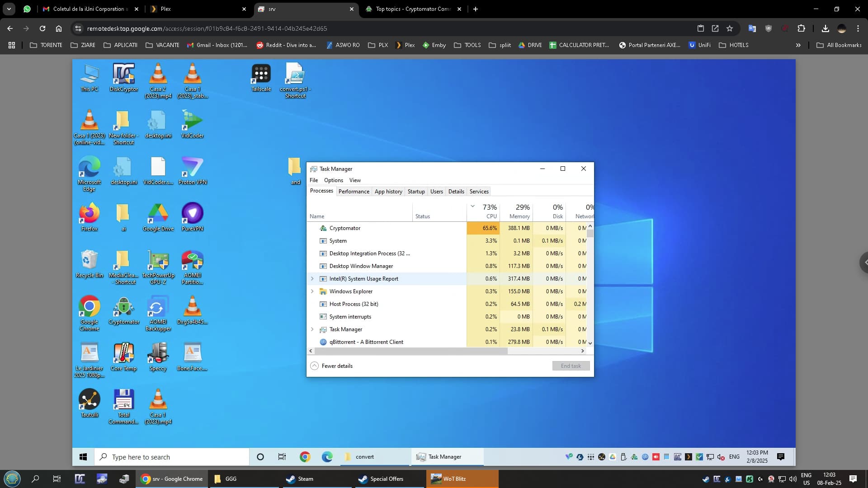
Task: Select the Firefox desktop icon
Action: 89,217
